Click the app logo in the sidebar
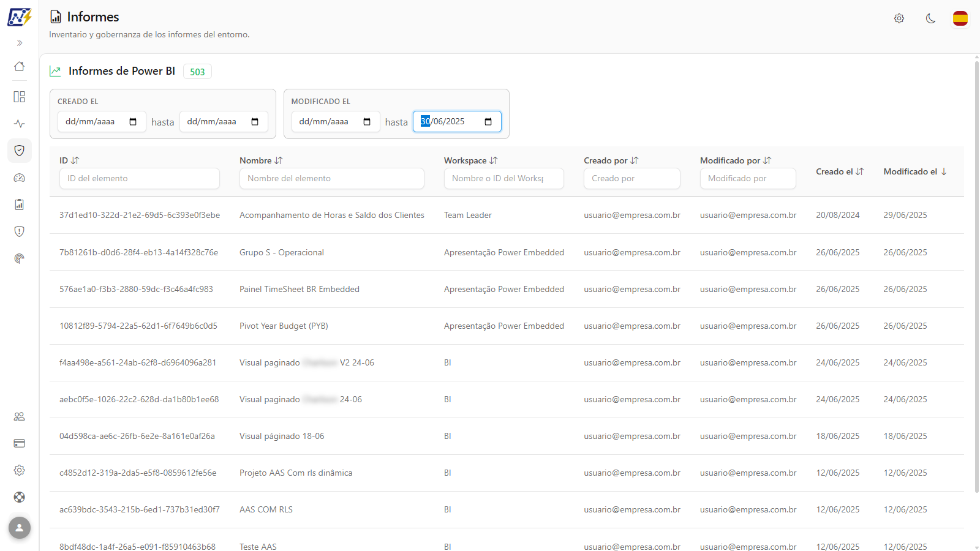 pyautogui.click(x=19, y=17)
